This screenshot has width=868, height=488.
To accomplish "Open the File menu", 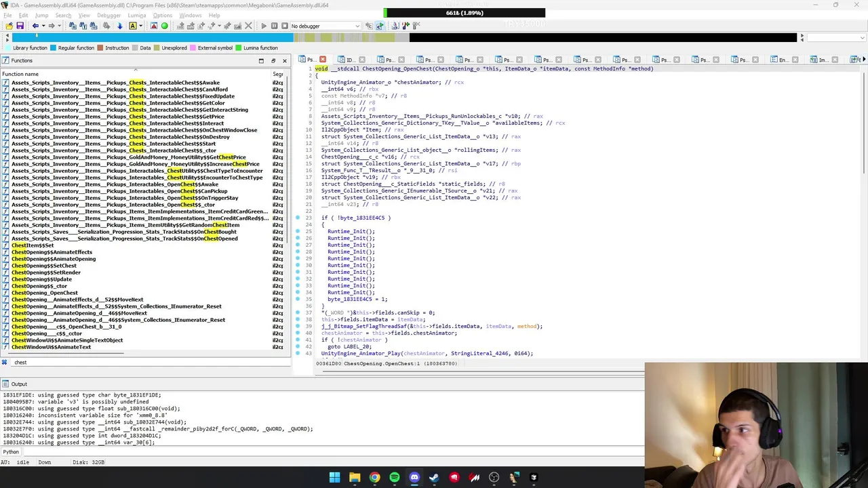I will [7, 15].
